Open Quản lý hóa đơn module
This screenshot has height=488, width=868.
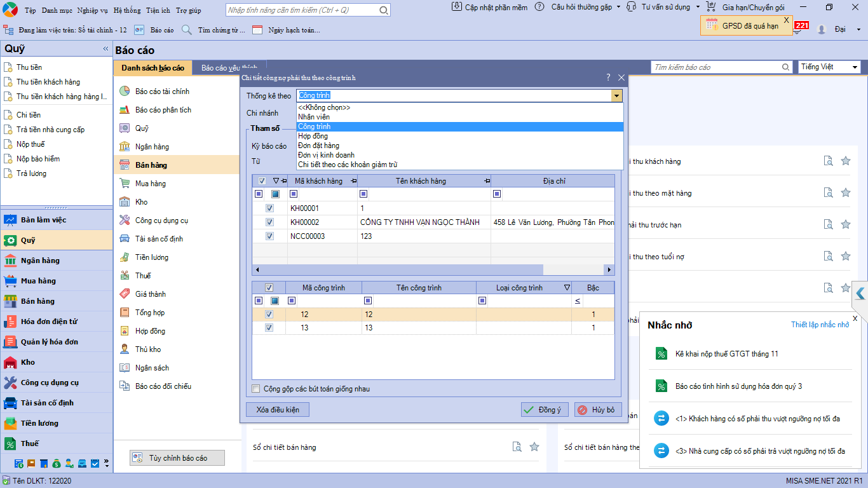pos(57,342)
